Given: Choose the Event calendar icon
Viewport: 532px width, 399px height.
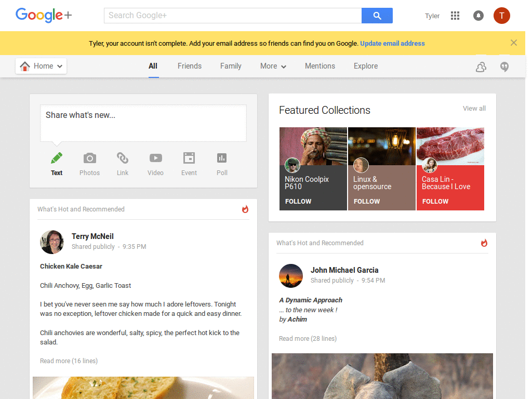Looking at the screenshot, I should pyautogui.click(x=189, y=164).
